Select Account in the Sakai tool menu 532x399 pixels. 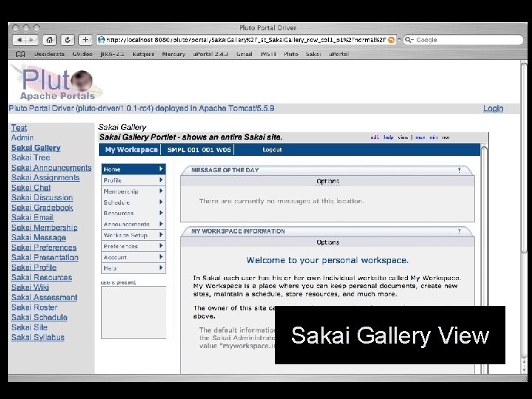click(x=134, y=257)
